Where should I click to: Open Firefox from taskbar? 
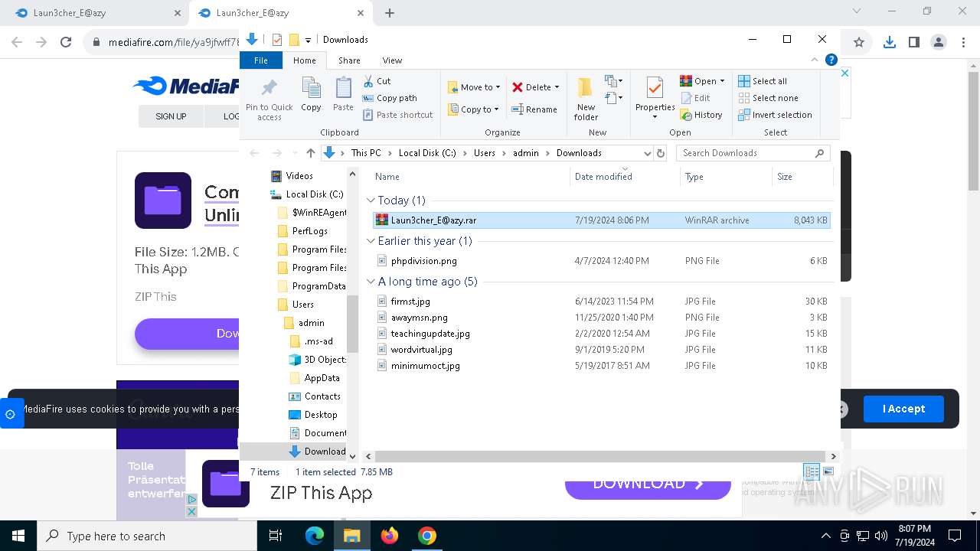pyautogui.click(x=390, y=536)
